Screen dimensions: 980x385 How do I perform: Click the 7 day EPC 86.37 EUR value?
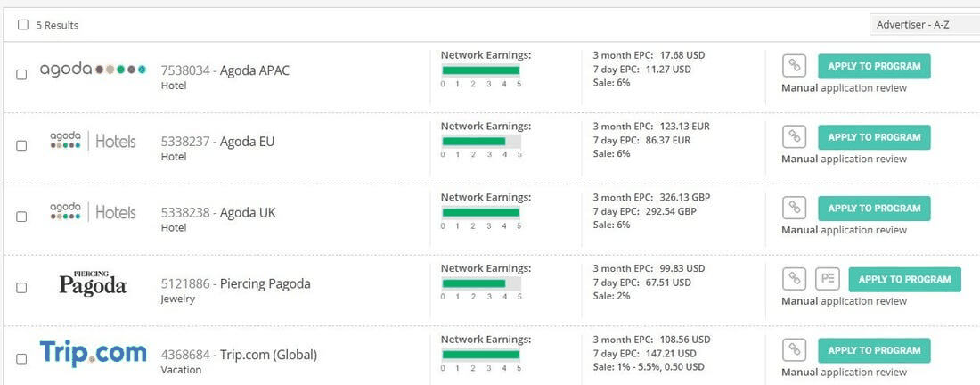668,141
